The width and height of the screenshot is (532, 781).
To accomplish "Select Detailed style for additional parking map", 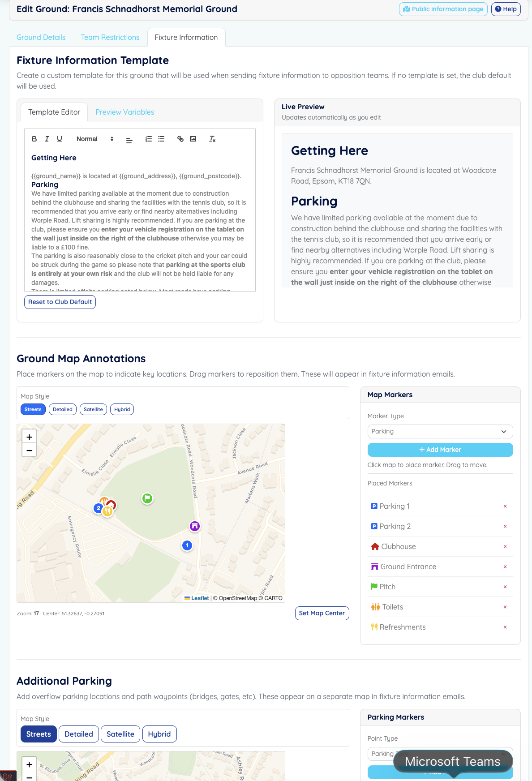I will (79, 734).
